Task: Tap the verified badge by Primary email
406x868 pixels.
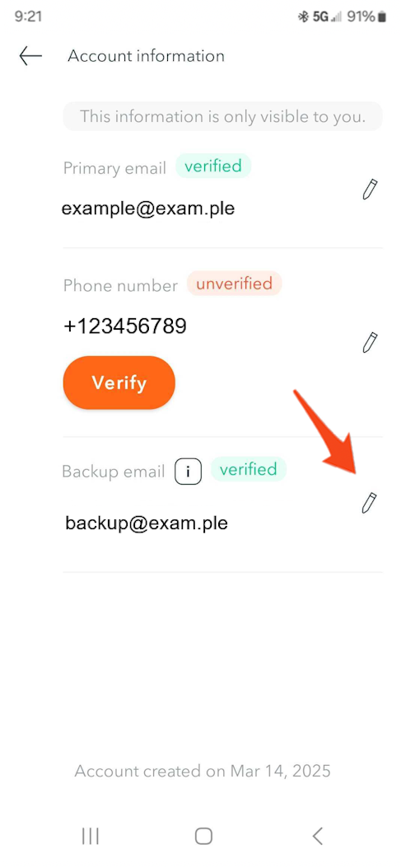Action: tap(213, 166)
